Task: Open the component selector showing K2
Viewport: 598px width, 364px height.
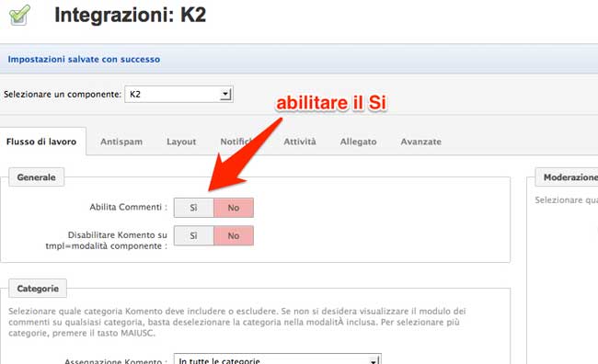Action: click(178, 94)
